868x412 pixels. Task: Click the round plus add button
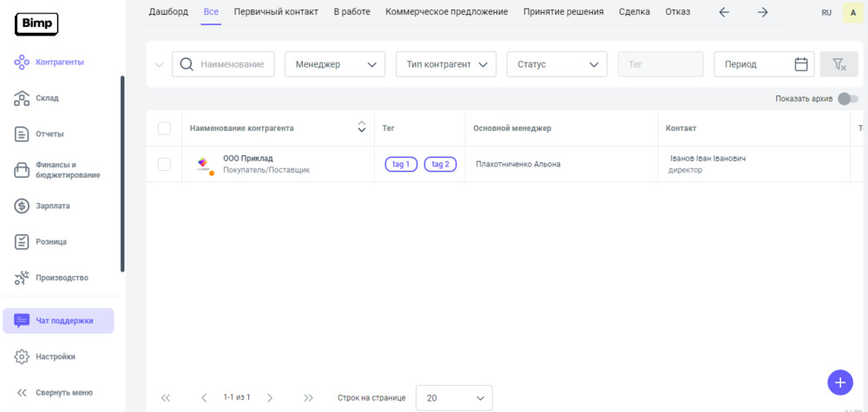[839, 382]
